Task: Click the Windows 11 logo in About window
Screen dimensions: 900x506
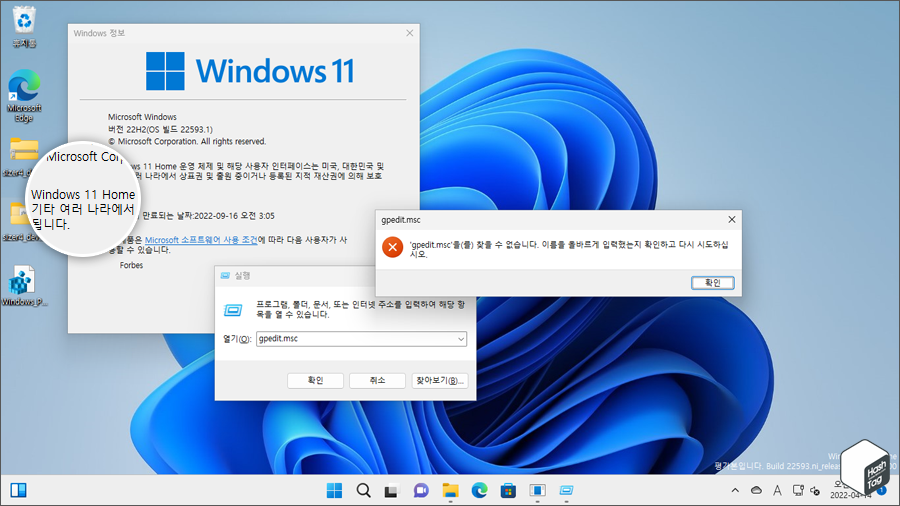Action: coord(250,71)
